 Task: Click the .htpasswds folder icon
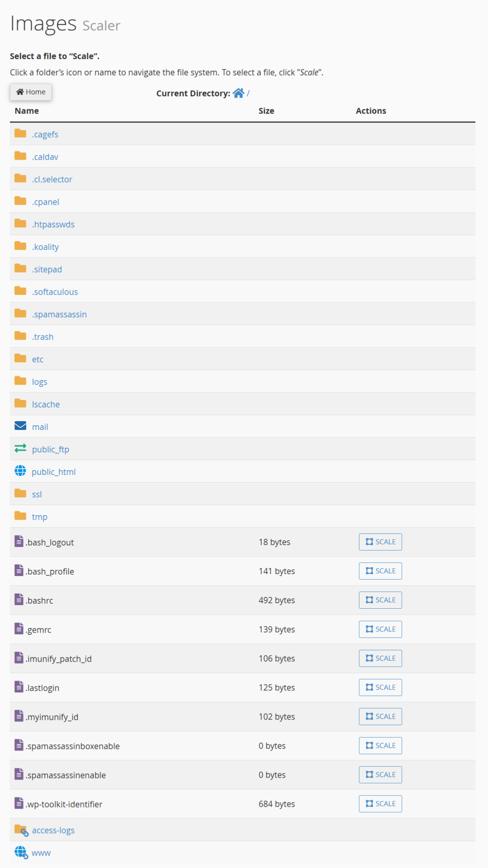tap(20, 223)
